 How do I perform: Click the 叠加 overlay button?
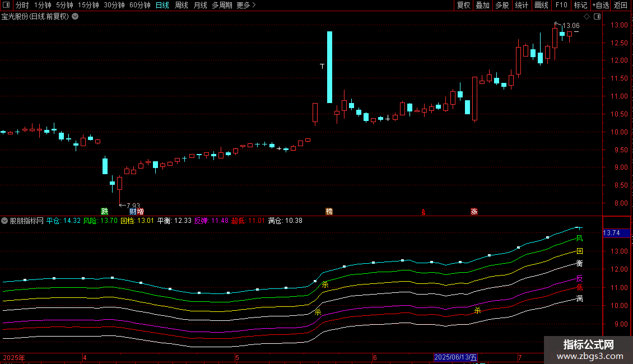click(482, 5)
